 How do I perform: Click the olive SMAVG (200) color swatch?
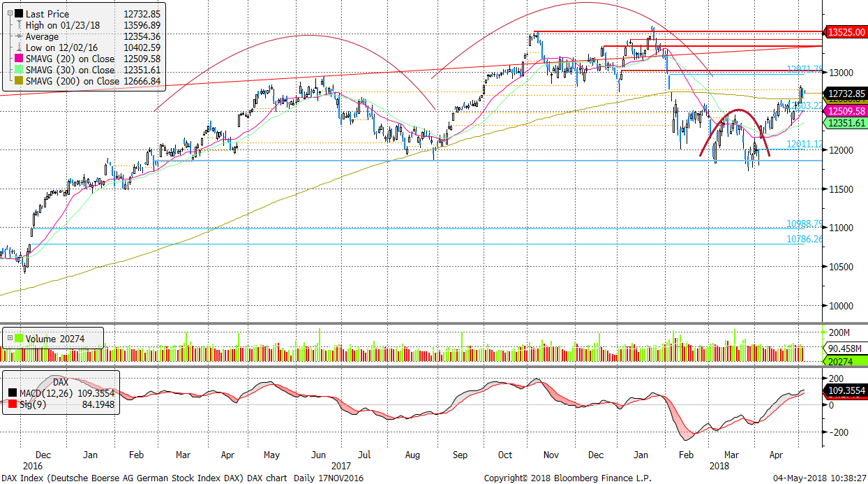pyautogui.click(x=19, y=81)
